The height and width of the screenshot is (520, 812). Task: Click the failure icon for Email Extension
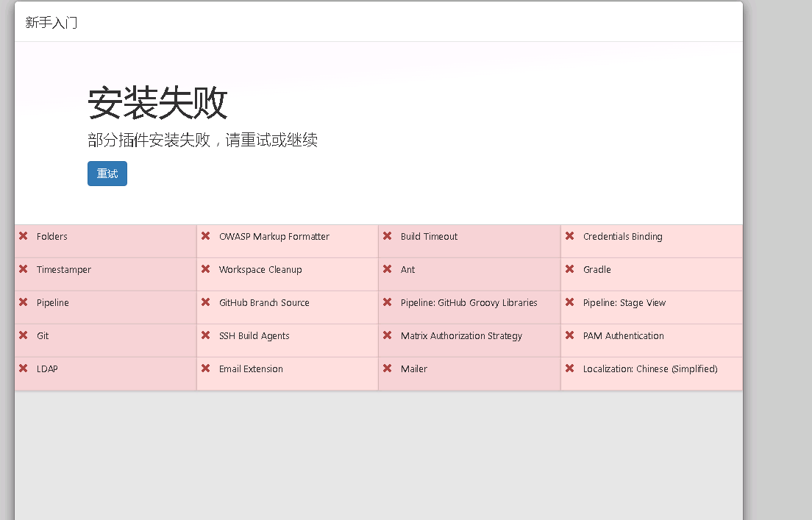click(206, 368)
